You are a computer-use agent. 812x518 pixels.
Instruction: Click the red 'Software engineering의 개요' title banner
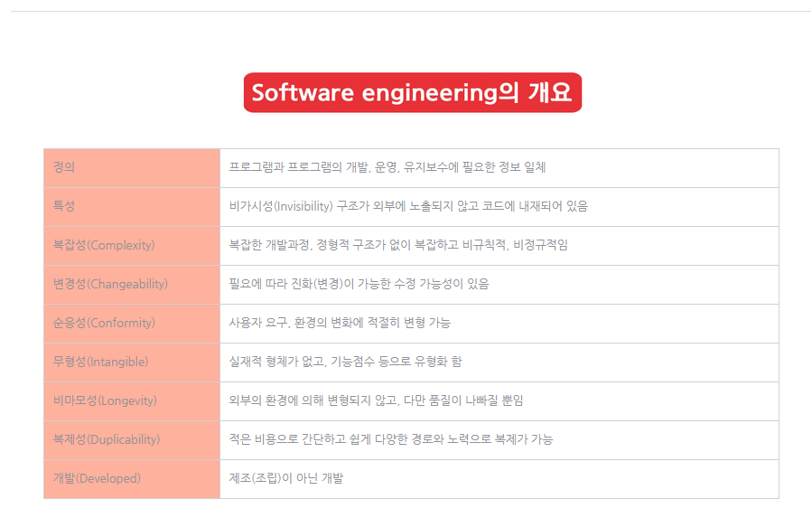pos(413,92)
